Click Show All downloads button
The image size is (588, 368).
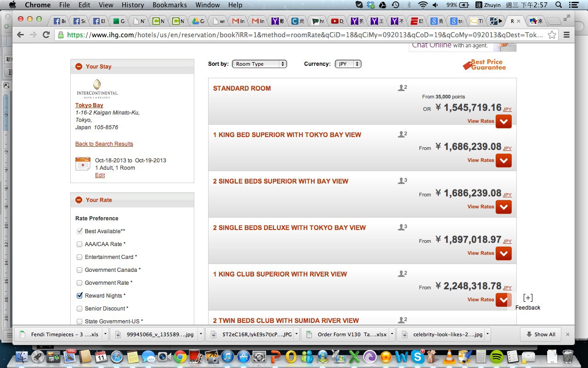pos(541,334)
